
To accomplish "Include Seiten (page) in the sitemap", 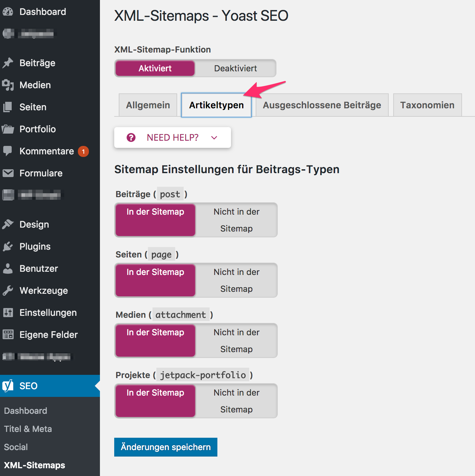I will coord(155,280).
